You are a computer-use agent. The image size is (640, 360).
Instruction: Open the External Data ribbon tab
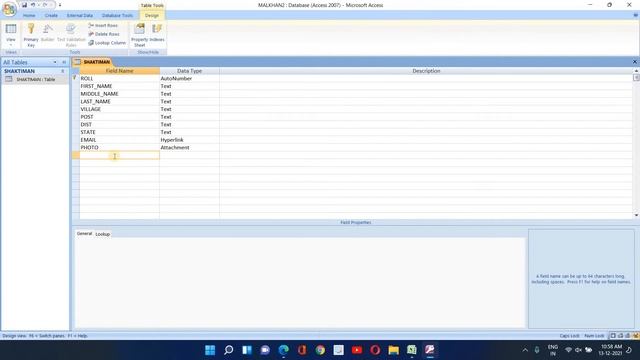point(80,16)
